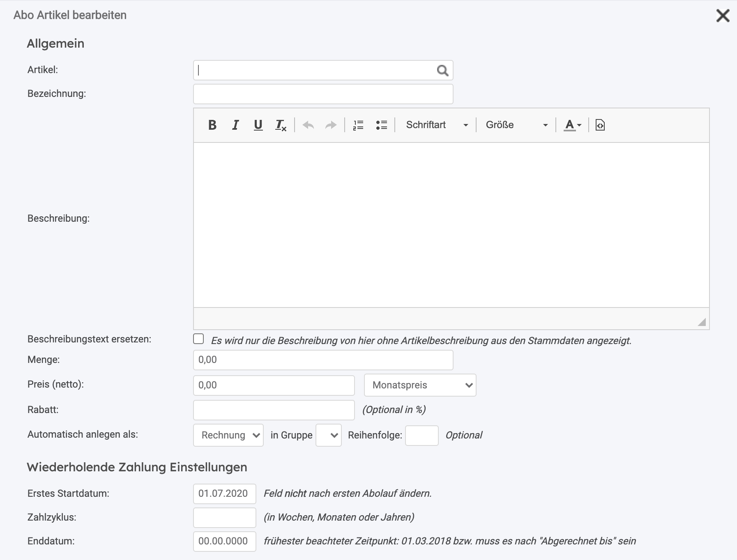Expand the Monatspreis price type dropdown
This screenshot has width=737, height=560.
pyautogui.click(x=420, y=385)
